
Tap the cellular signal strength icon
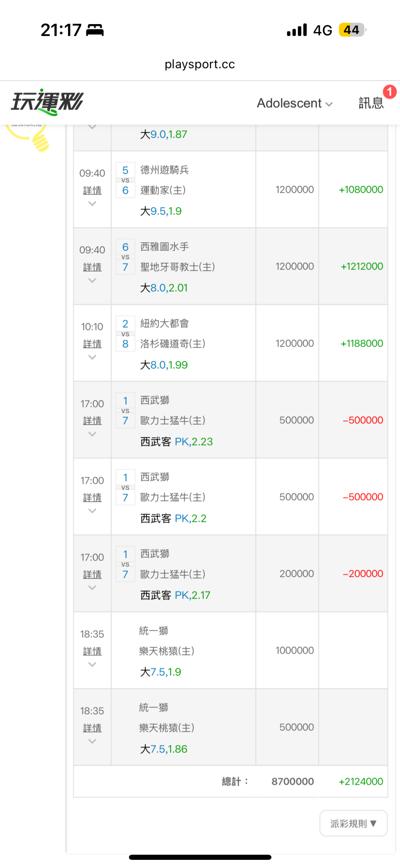click(297, 30)
